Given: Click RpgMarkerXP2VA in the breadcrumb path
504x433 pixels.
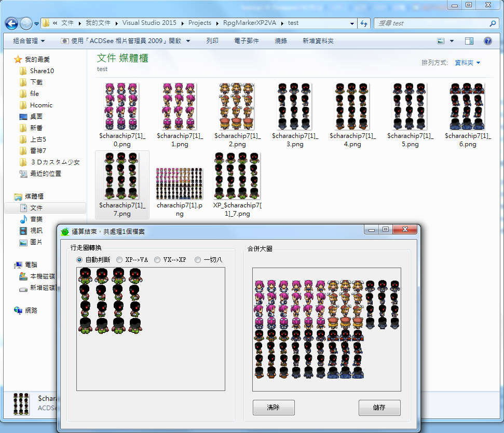Looking at the screenshot, I should (x=250, y=23).
